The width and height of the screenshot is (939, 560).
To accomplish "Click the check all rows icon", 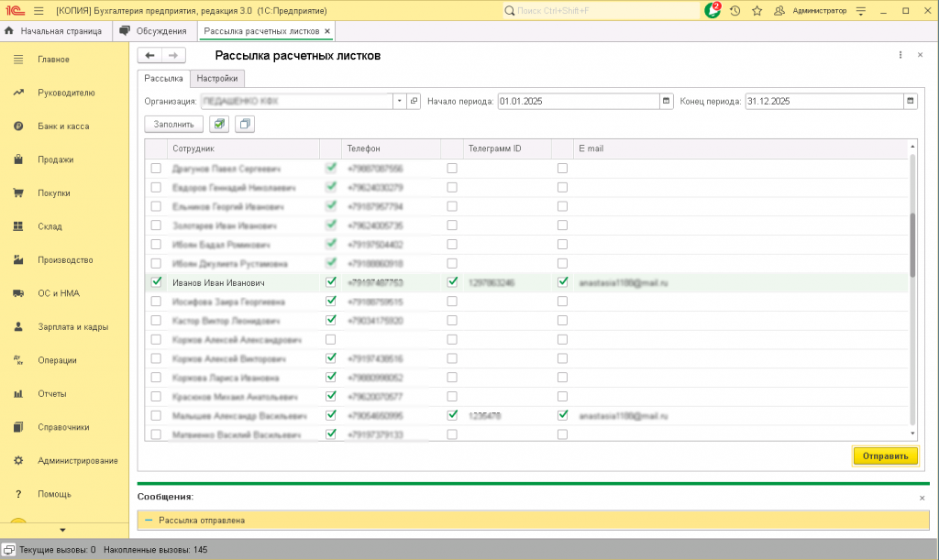I will (218, 124).
